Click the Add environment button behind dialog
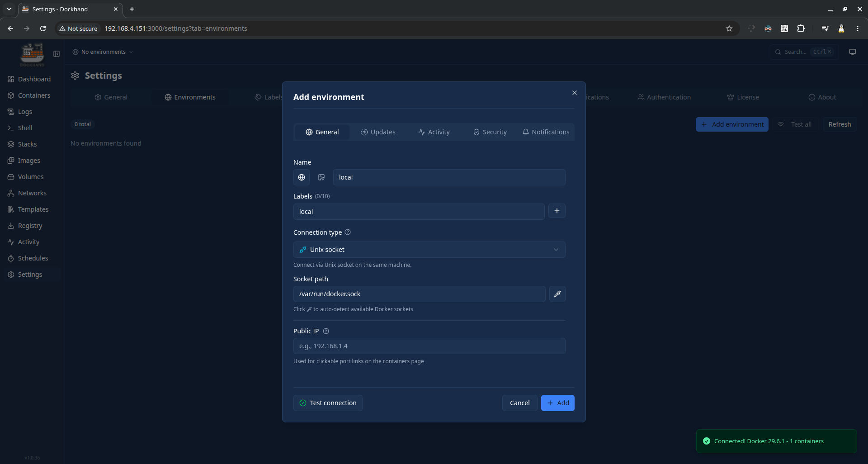The width and height of the screenshot is (868, 464). [x=732, y=124]
